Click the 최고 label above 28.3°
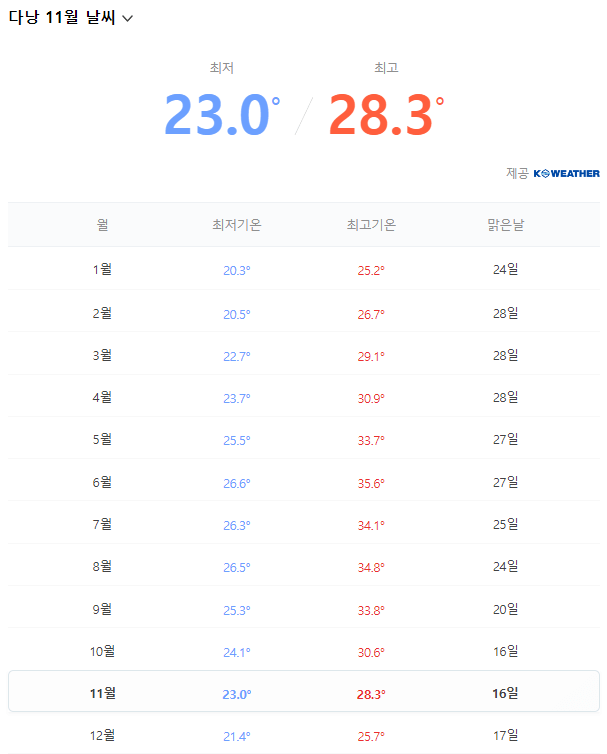The width and height of the screenshot is (607, 754). tap(386, 68)
